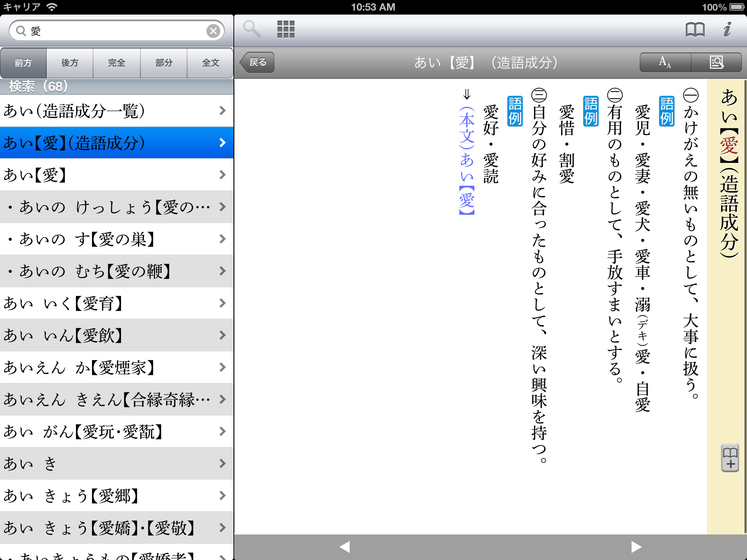Screen dimensions: 747x560
Task: Tap the information 'i' icon
Action: coord(727,30)
